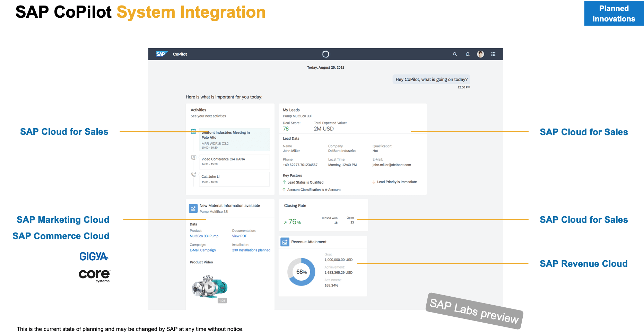Click the Attainment value 168,34%

[x=331, y=286]
